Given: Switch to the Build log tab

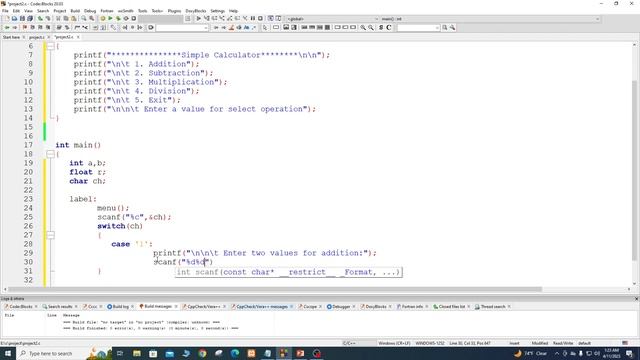Looking at the screenshot, I should pos(120,307).
